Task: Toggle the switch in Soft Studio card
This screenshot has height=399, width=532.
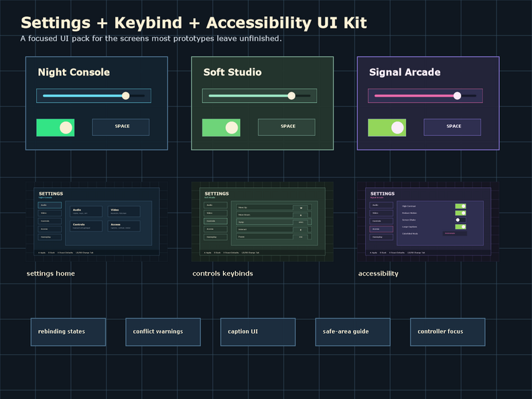Action: (x=221, y=127)
